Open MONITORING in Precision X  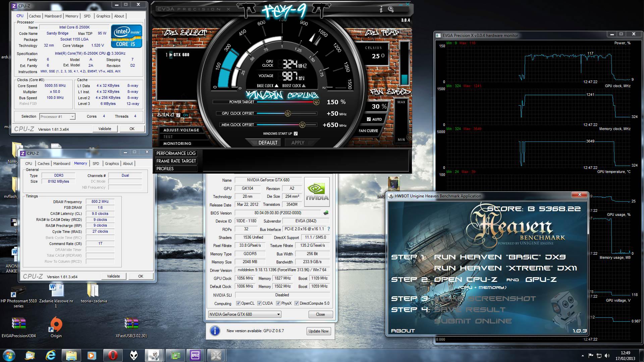tap(177, 143)
